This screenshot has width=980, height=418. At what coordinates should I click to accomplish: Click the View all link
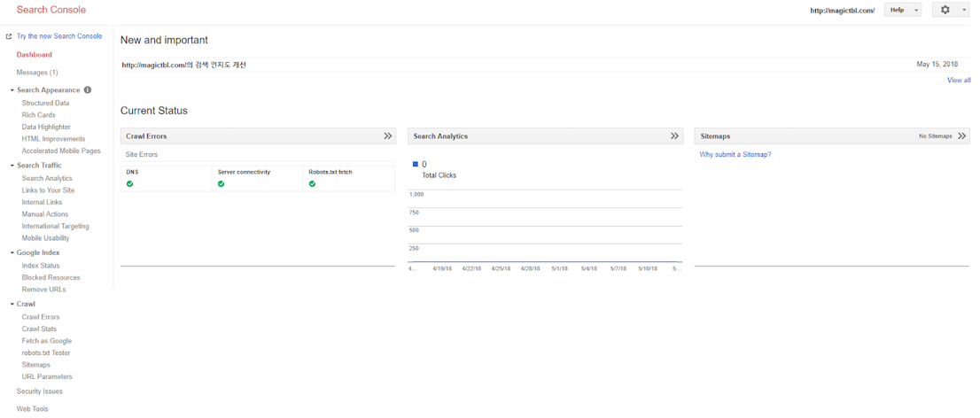click(959, 80)
